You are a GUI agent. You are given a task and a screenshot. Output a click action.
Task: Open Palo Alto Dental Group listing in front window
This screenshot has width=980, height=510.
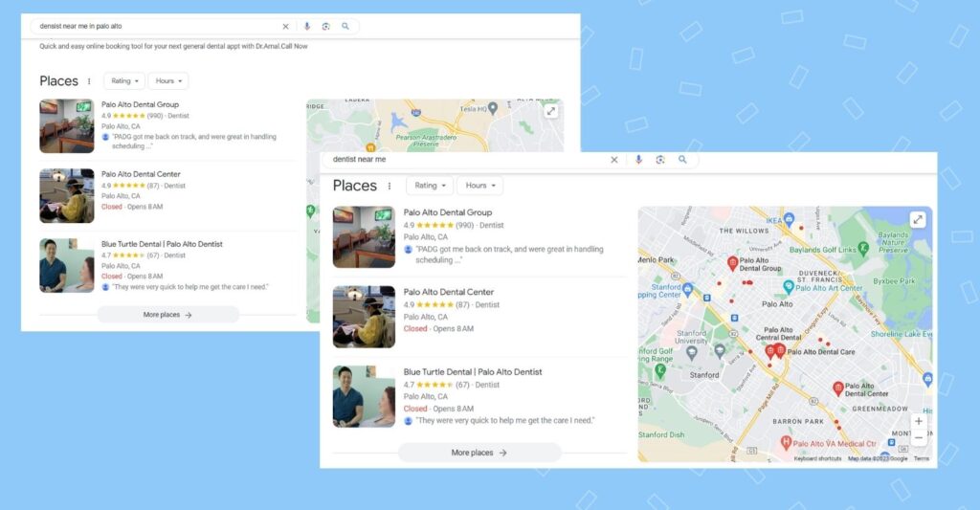pyautogui.click(x=448, y=212)
